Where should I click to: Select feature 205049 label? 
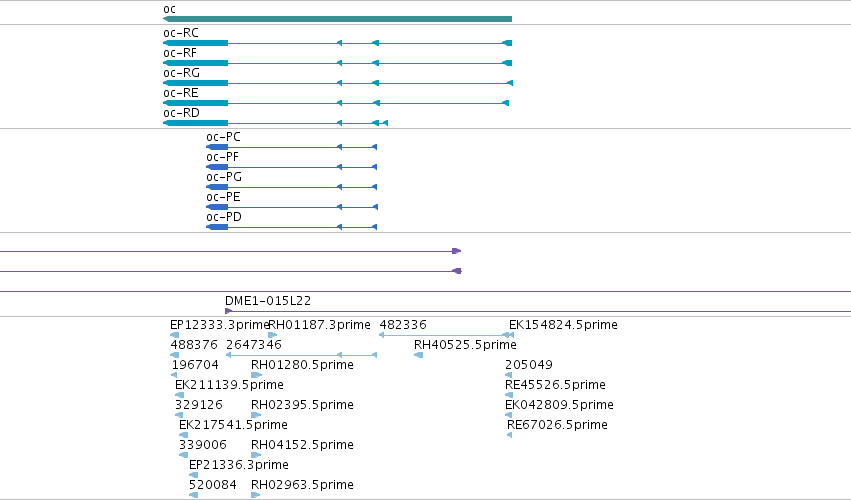coord(529,365)
